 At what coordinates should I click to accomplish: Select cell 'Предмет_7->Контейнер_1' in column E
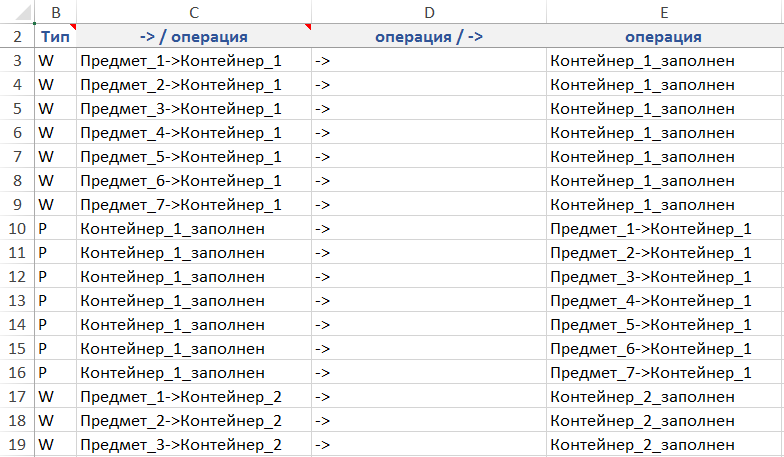tap(650, 372)
